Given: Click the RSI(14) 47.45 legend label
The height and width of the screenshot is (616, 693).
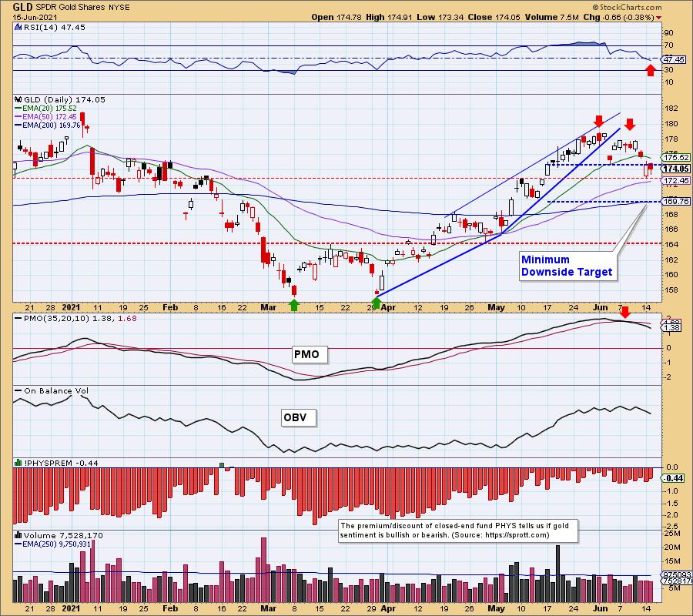Looking at the screenshot, I should pyautogui.click(x=54, y=28).
